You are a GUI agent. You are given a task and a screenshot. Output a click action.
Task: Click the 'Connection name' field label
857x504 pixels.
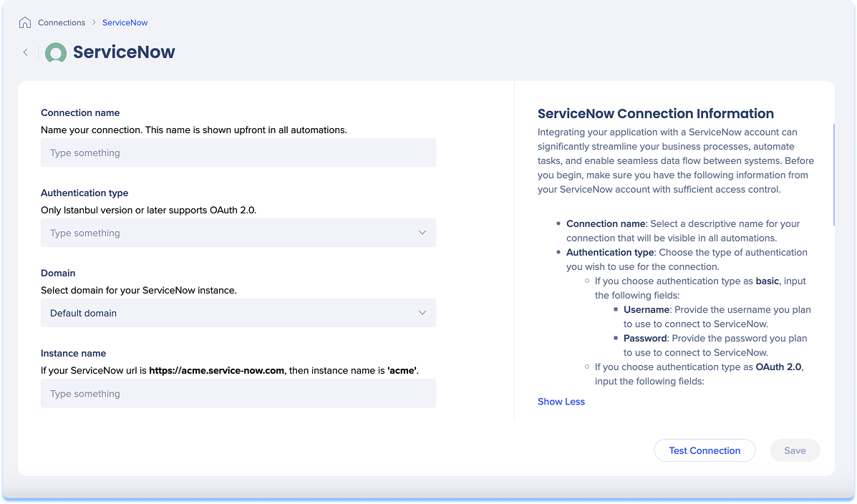(x=80, y=112)
